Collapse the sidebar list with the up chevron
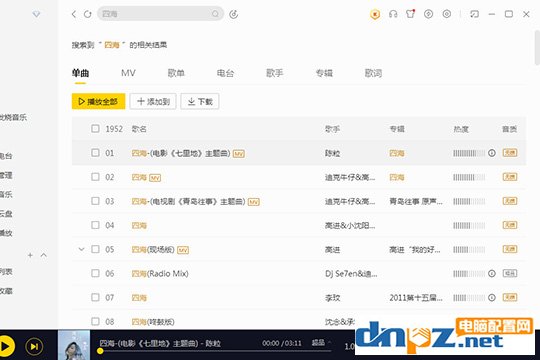Screen dimensions: 540x360 click(43, 255)
